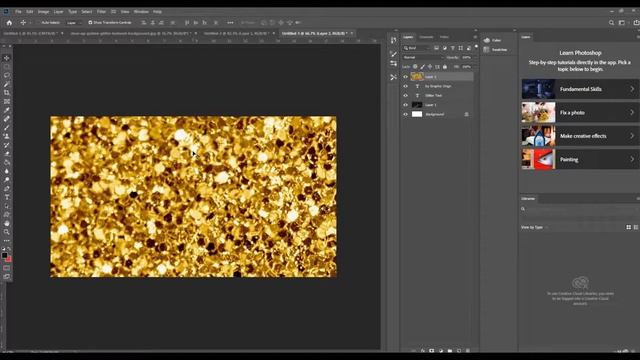This screenshot has width=640, height=360.
Task: Toggle visibility of black Layer 1
Action: click(x=405, y=105)
